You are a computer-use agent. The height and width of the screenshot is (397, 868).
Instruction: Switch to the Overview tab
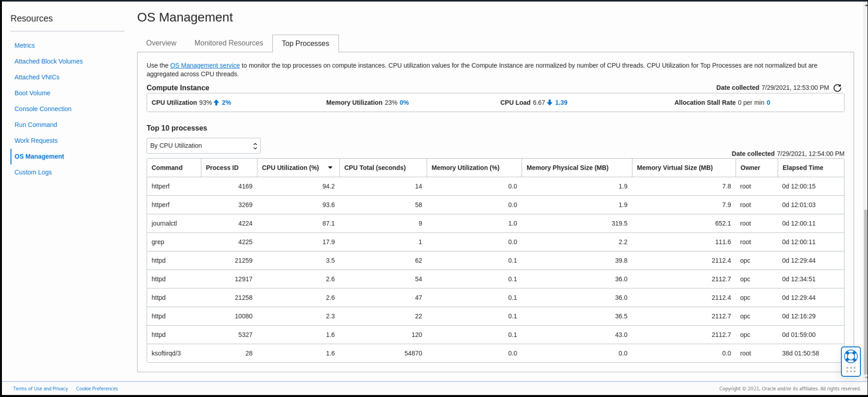click(x=161, y=43)
